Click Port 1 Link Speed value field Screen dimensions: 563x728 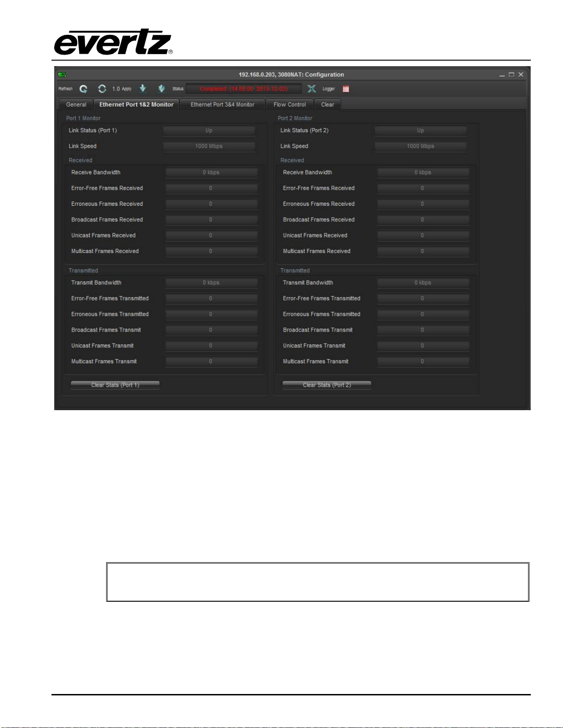[x=209, y=146]
